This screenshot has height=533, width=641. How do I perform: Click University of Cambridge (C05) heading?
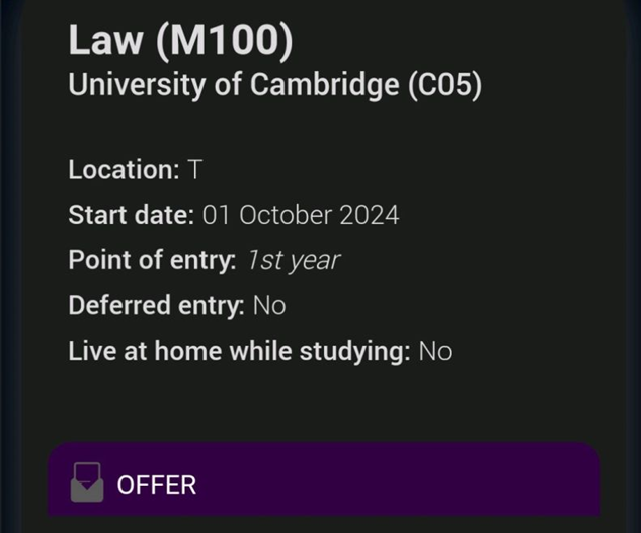(x=275, y=85)
